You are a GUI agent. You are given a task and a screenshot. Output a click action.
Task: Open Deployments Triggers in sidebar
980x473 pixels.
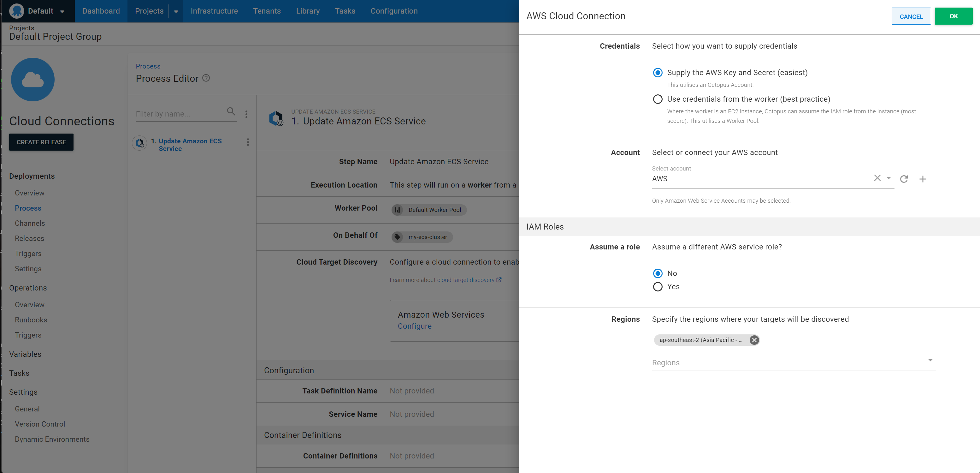[28, 254]
